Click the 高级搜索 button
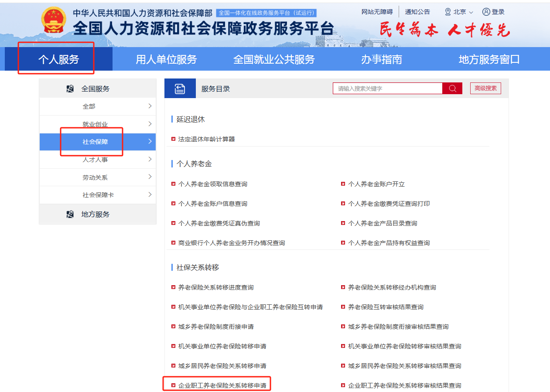The width and height of the screenshot is (550, 392). 485,89
